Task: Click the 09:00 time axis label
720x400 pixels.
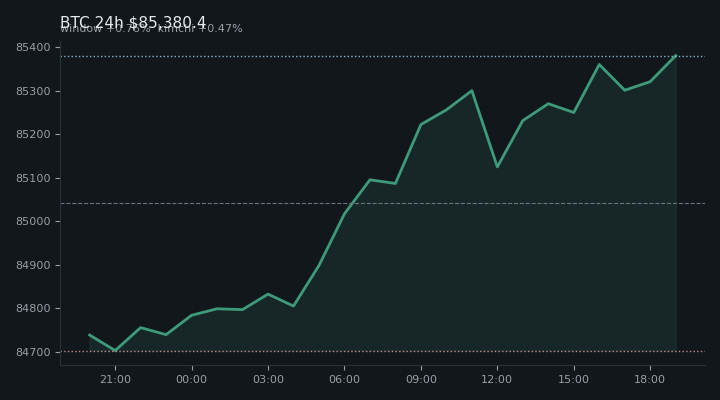Action: 421,379
